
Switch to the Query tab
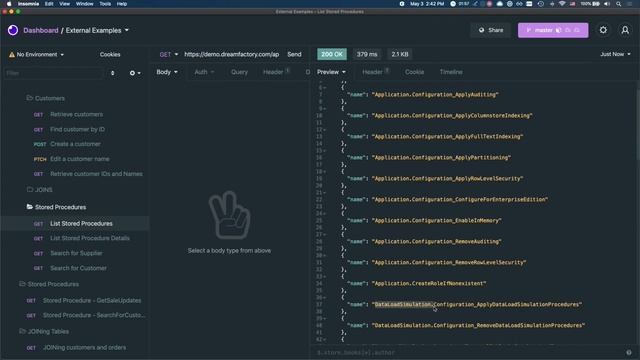tap(239, 72)
